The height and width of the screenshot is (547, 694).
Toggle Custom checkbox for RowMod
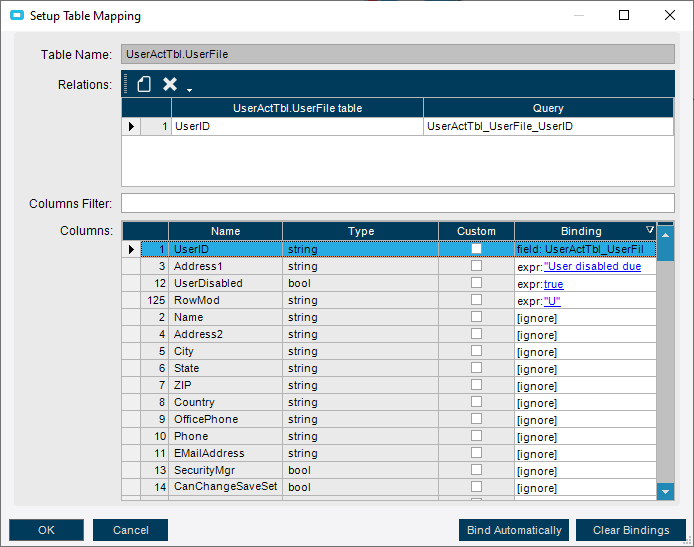(x=476, y=300)
